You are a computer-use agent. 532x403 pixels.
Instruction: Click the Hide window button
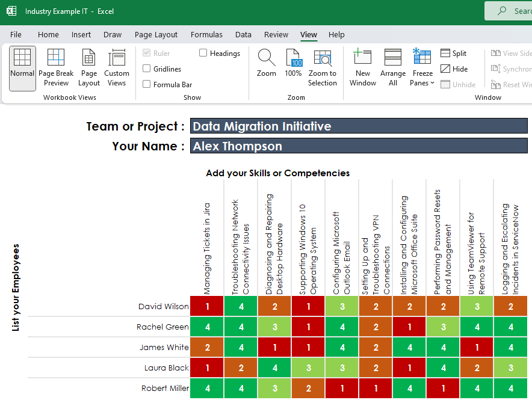pos(454,69)
